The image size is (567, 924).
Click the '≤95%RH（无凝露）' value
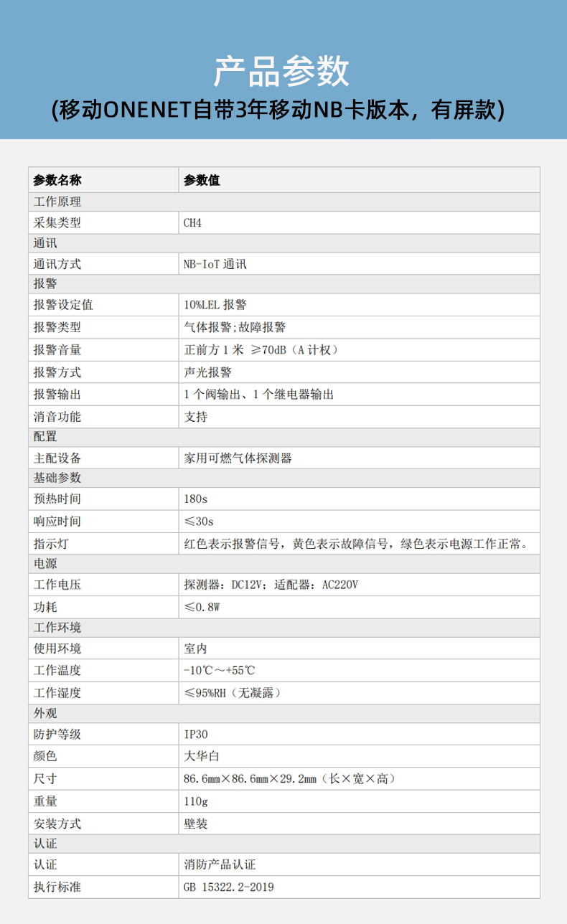[x=233, y=693]
